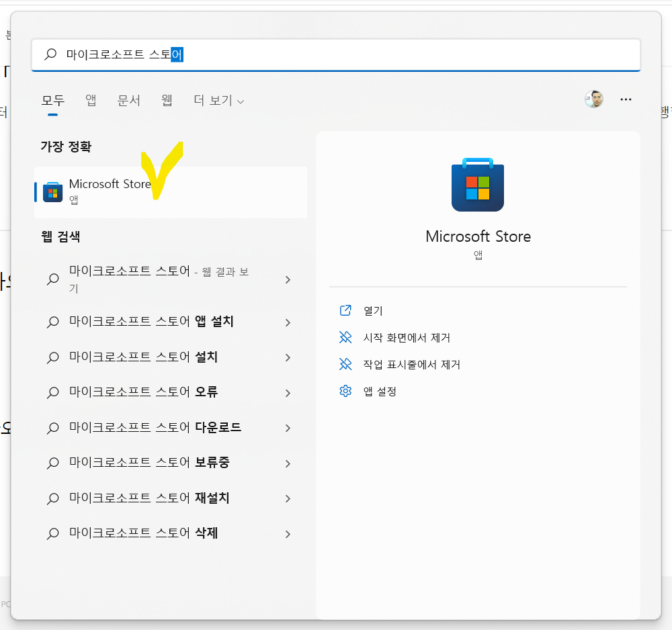Click search icon beside 삭제 suggestion
This screenshot has height=630, width=672.
(x=52, y=534)
